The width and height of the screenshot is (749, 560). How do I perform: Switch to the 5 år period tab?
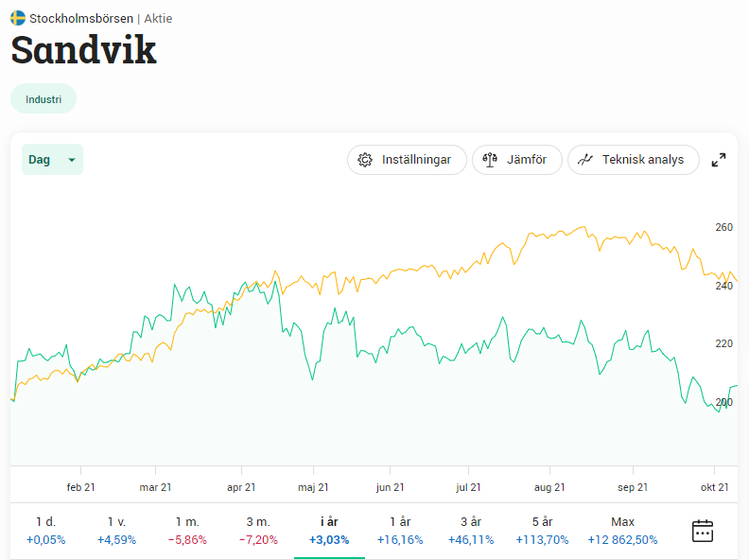pyautogui.click(x=542, y=531)
